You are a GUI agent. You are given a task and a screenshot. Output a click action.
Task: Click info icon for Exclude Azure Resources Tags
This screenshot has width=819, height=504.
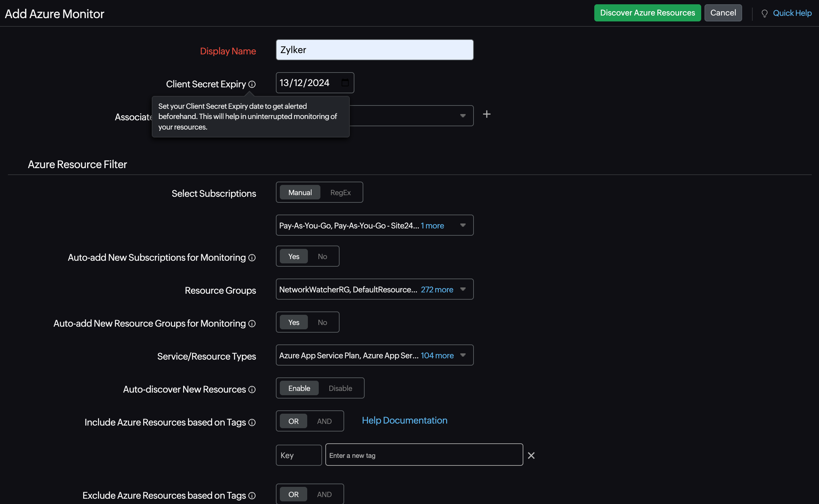[252, 496]
